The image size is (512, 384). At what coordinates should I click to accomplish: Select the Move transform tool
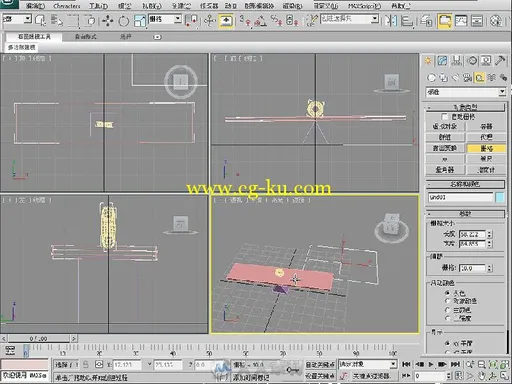[x=107, y=21]
